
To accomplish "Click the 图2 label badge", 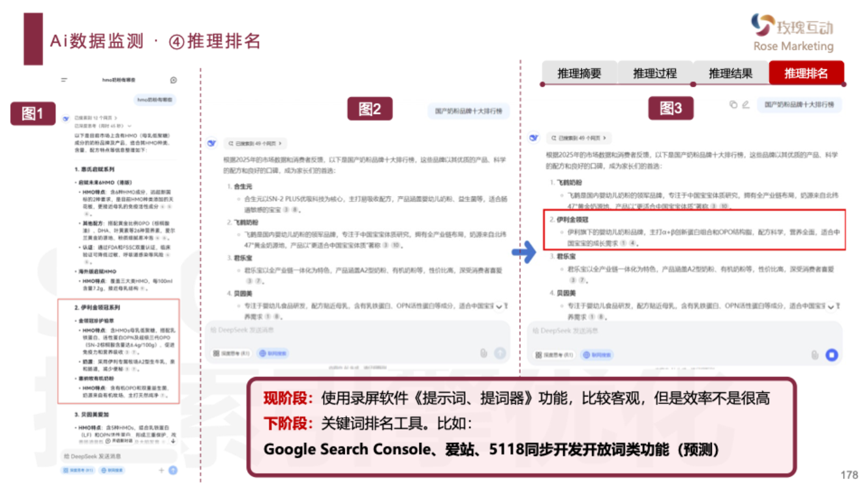I will 370,109.
